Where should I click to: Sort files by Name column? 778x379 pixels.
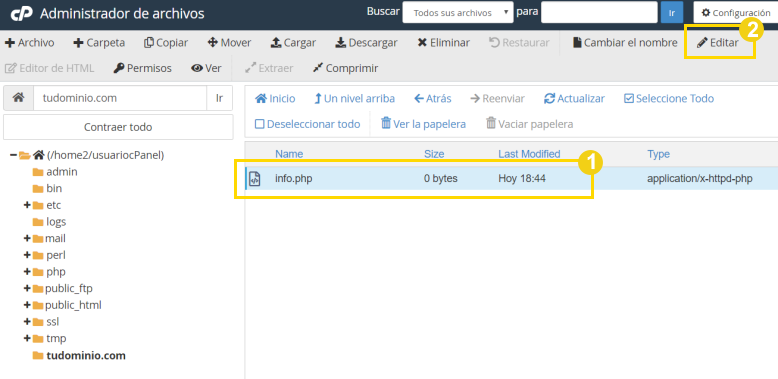[x=289, y=154]
